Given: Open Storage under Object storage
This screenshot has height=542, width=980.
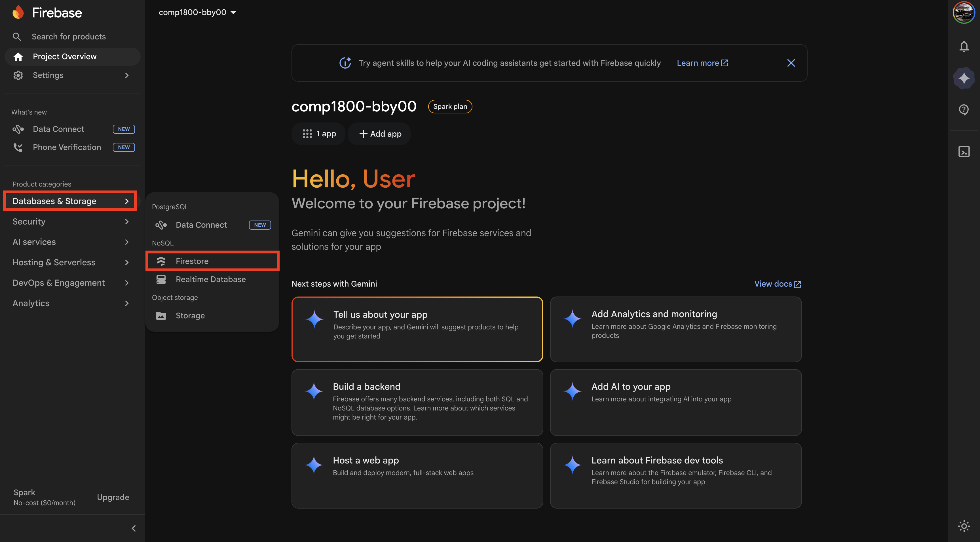Looking at the screenshot, I should click(x=190, y=315).
